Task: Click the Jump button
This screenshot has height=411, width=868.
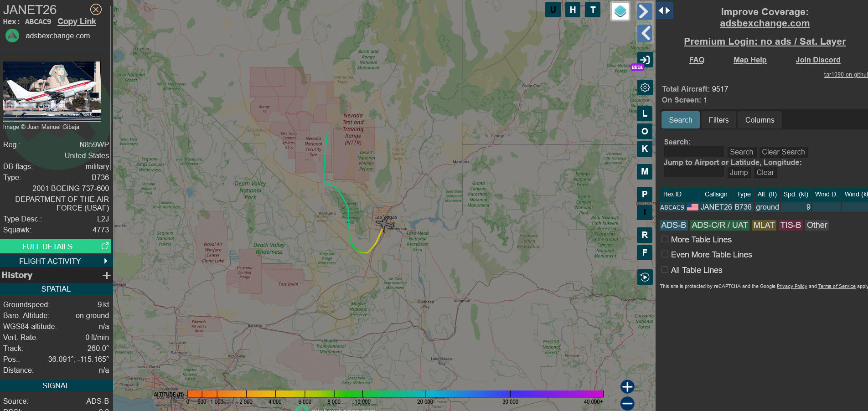Action: pos(739,172)
